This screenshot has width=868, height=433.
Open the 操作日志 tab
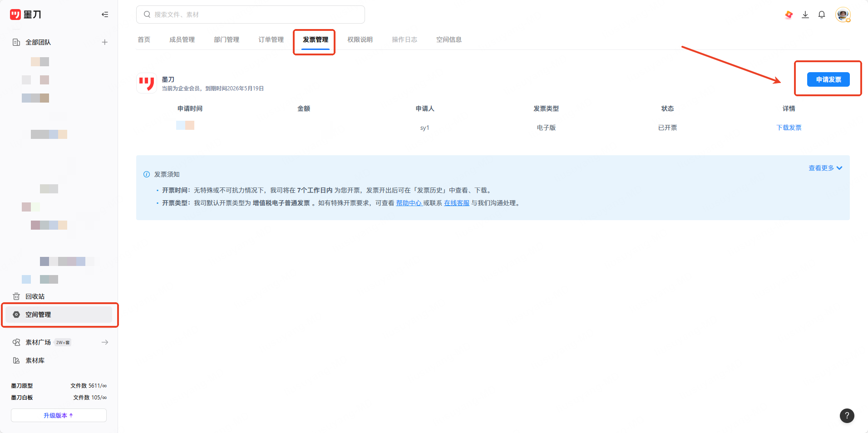tap(404, 39)
